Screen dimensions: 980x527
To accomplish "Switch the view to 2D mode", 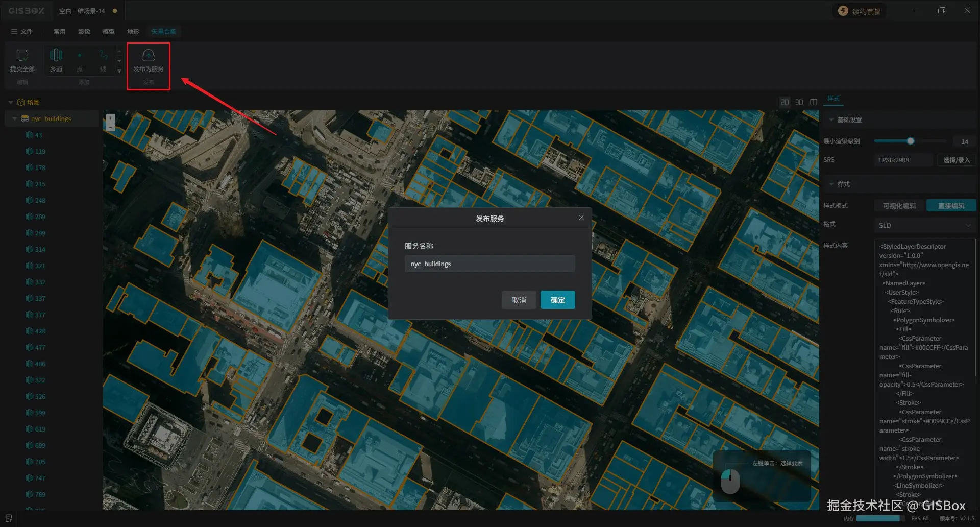I will [x=785, y=102].
